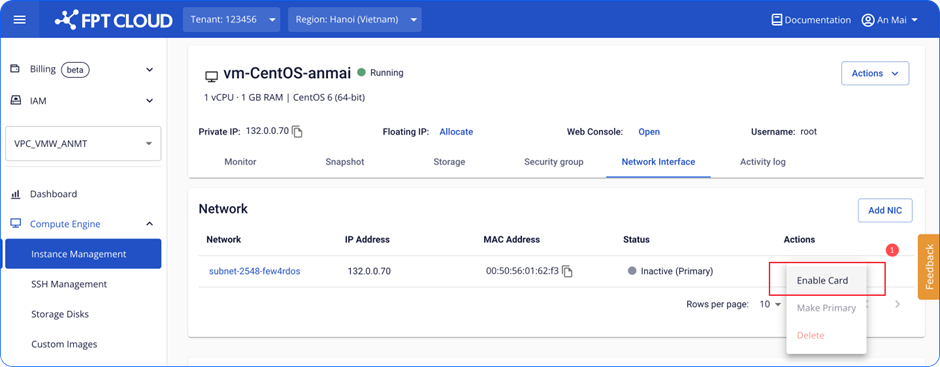This screenshot has width=940, height=367.
Task: Open Dashboard in sidebar
Action: tap(53, 194)
